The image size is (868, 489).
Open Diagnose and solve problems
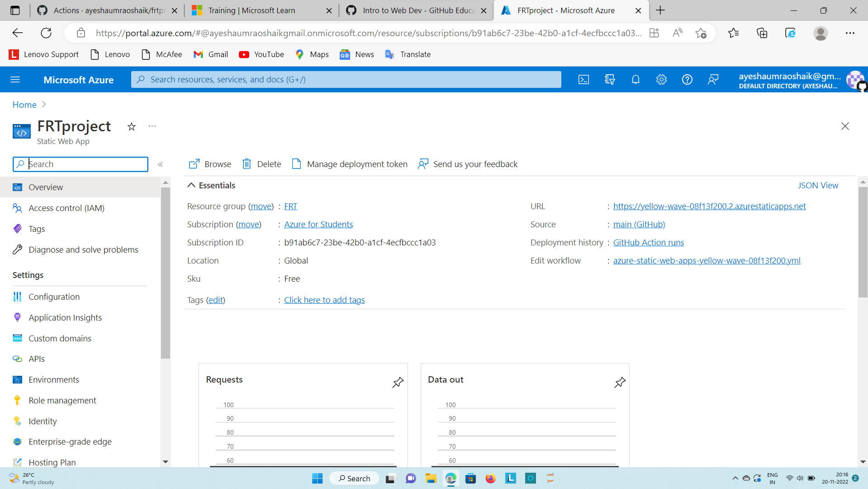tap(83, 249)
